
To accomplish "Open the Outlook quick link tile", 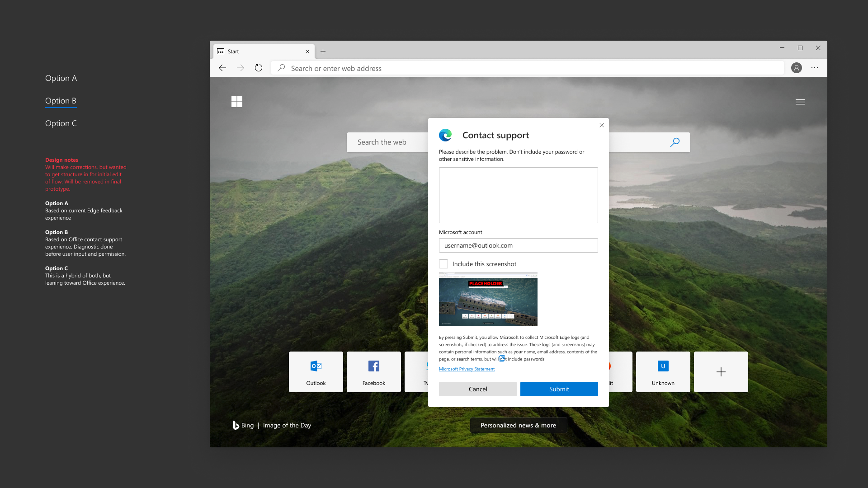I will (x=316, y=372).
